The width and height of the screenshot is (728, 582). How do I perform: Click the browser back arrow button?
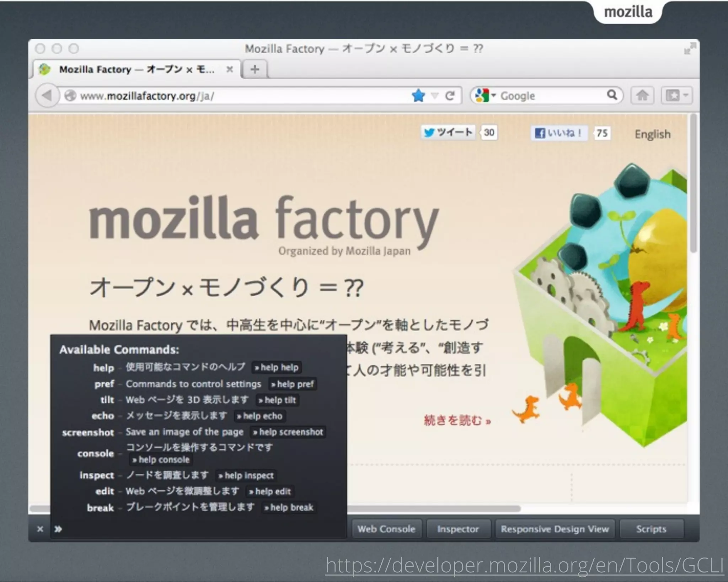[47, 95]
